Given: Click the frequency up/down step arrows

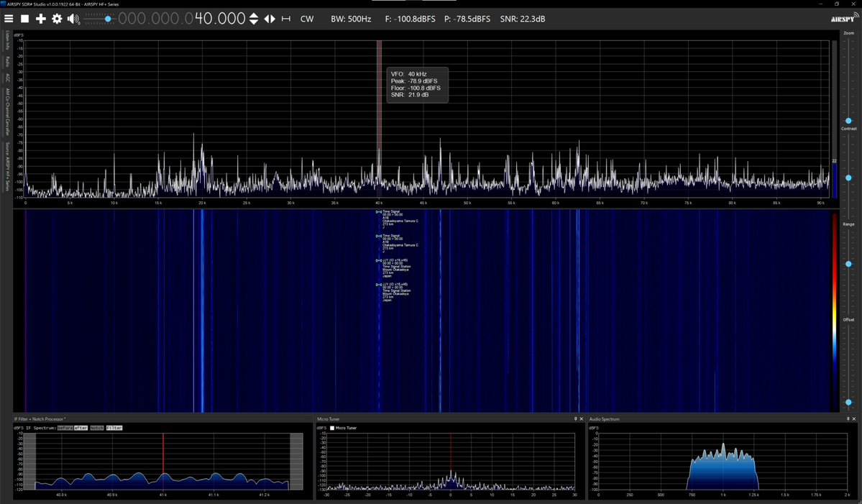Looking at the screenshot, I should tap(254, 19).
